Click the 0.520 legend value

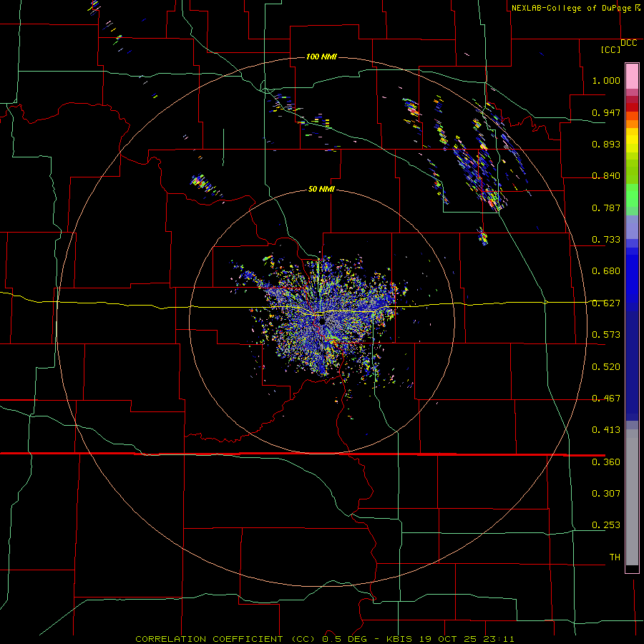pyautogui.click(x=606, y=367)
